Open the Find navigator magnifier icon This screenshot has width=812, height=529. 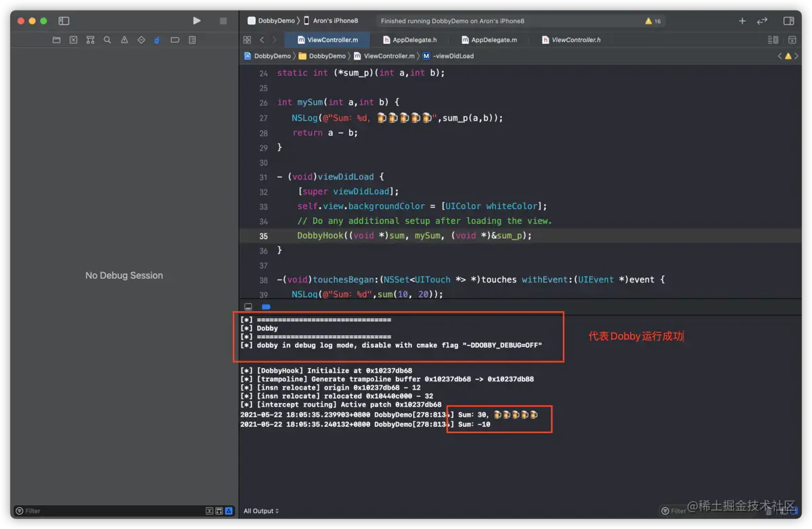click(107, 40)
